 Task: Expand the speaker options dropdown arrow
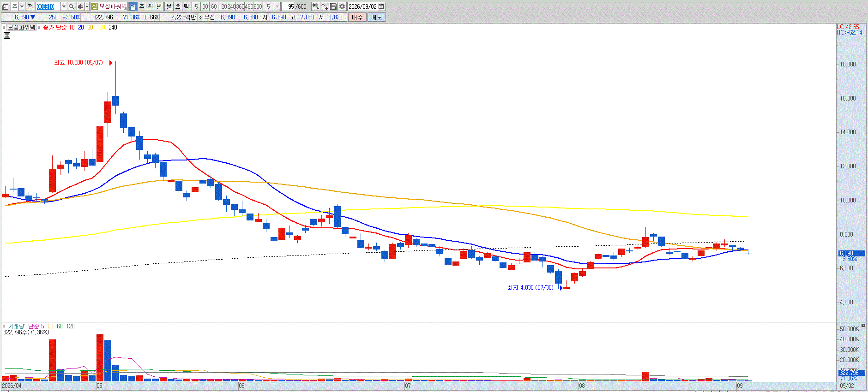[x=87, y=6]
